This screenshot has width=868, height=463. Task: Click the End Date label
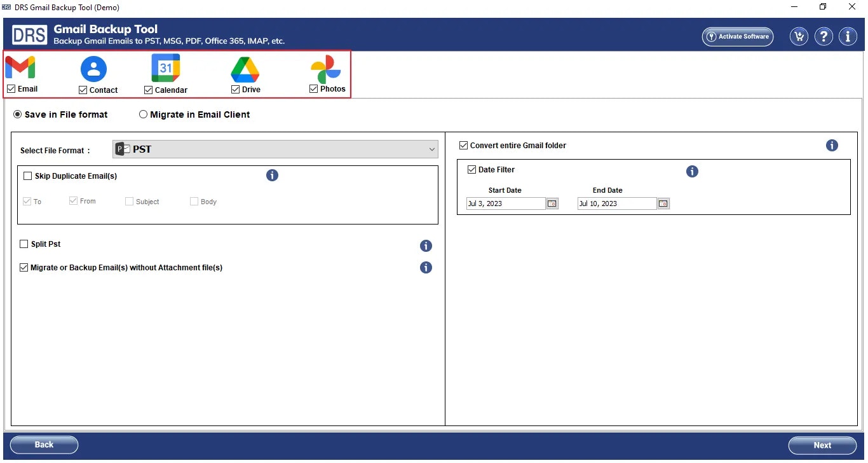click(x=607, y=190)
